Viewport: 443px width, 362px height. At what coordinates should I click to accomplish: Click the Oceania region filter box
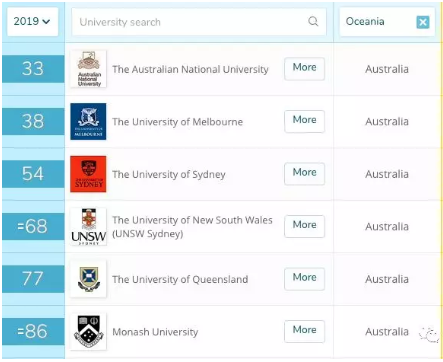click(x=387, y=22)
